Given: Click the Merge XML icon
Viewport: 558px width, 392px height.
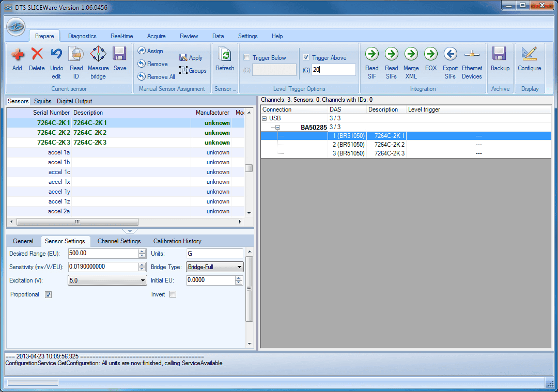Looking at the screenshot, I should [411, 54].
